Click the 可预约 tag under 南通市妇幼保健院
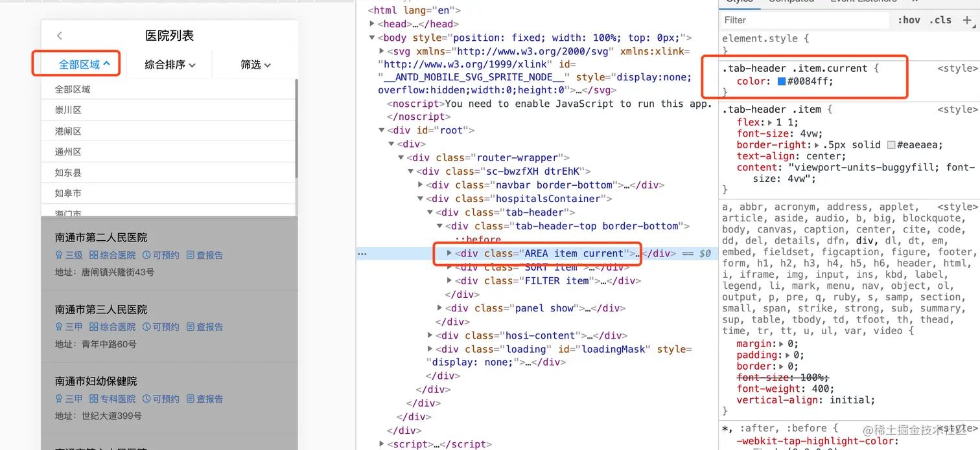Viewport: 980px width, 450px height. click(x=161, y=399)
